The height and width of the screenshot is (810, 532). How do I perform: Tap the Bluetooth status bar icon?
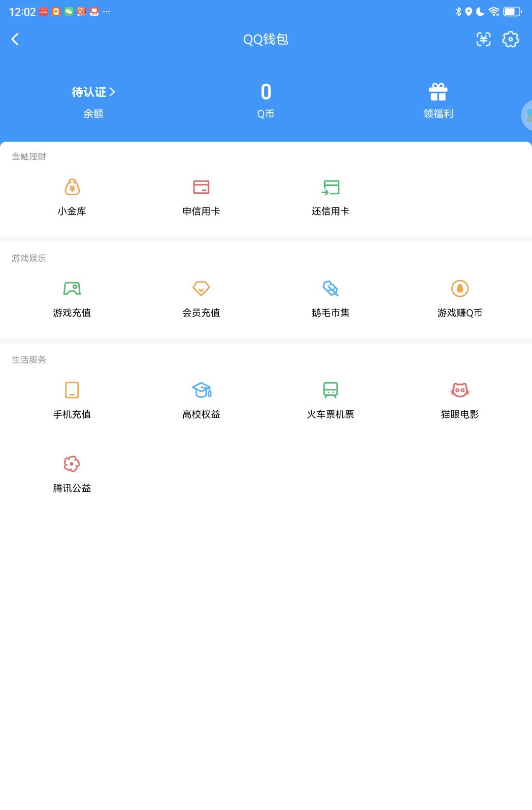tap(458, 11)
